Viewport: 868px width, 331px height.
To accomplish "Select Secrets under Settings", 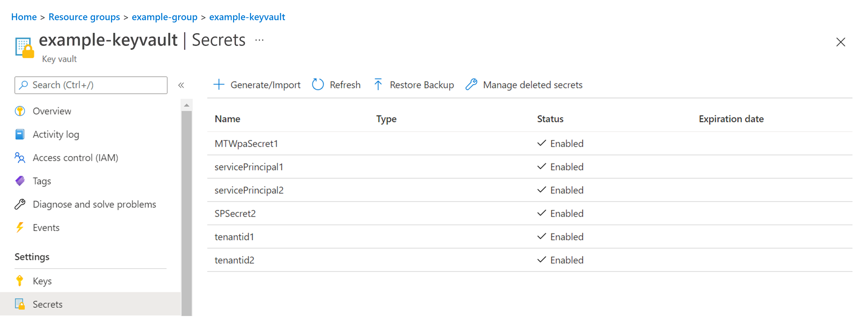I will [90, 304].
